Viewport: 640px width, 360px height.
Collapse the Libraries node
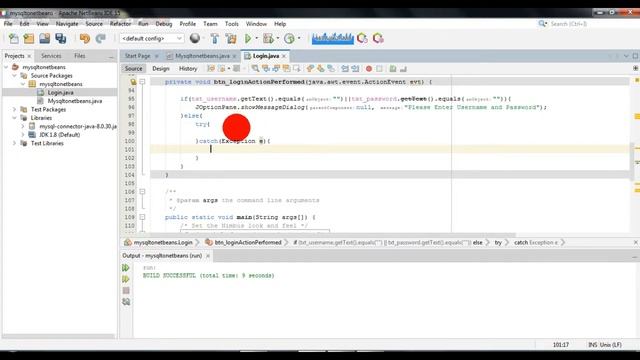click(x=14, y=118)
